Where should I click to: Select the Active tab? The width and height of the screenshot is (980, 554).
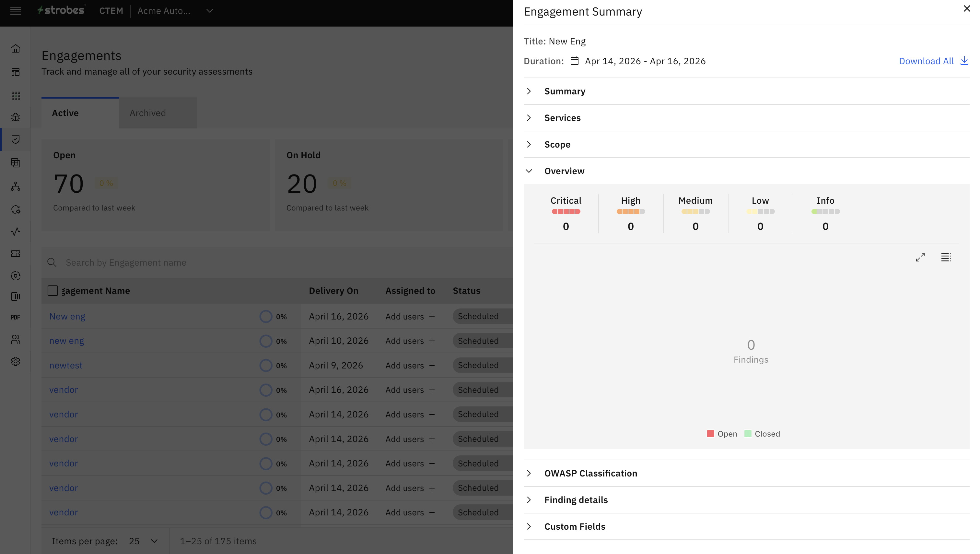click(x=65, y=113)
